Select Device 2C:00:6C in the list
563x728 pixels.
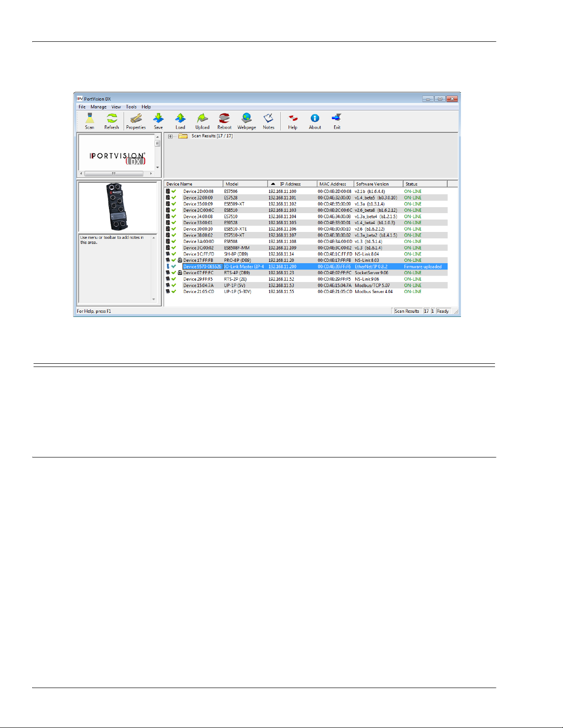pyautogui.click(x=199, y=210)
